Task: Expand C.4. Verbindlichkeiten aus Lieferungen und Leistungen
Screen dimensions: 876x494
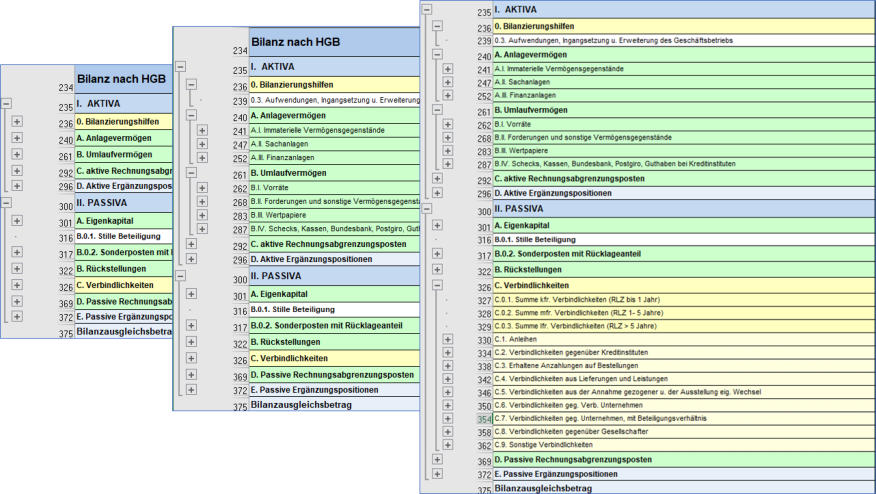Action: pos(448,379)
